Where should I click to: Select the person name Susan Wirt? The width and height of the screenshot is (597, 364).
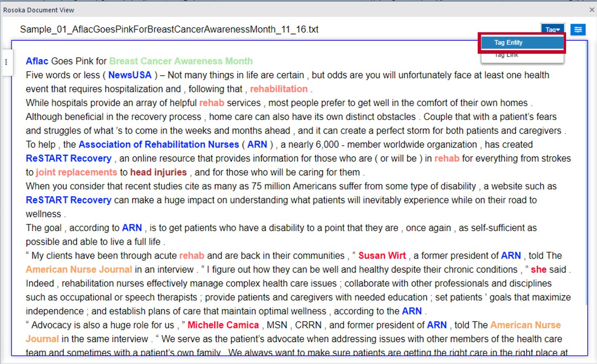[382, 256]
